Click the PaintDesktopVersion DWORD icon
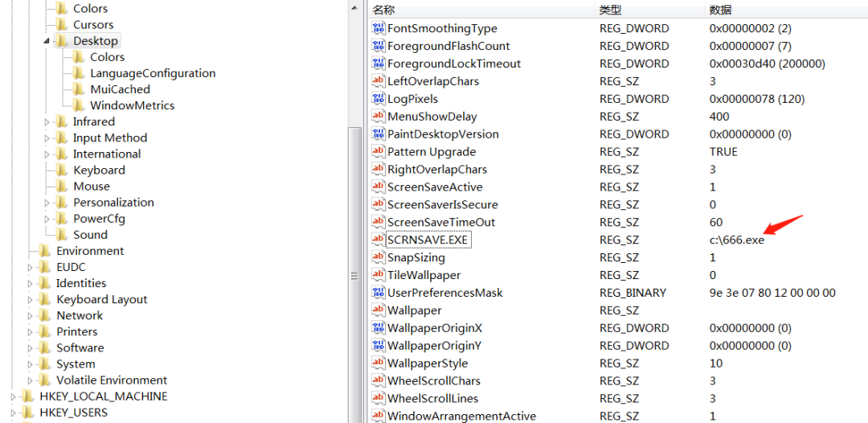This screenshot has height=423, width=868. 379,134
